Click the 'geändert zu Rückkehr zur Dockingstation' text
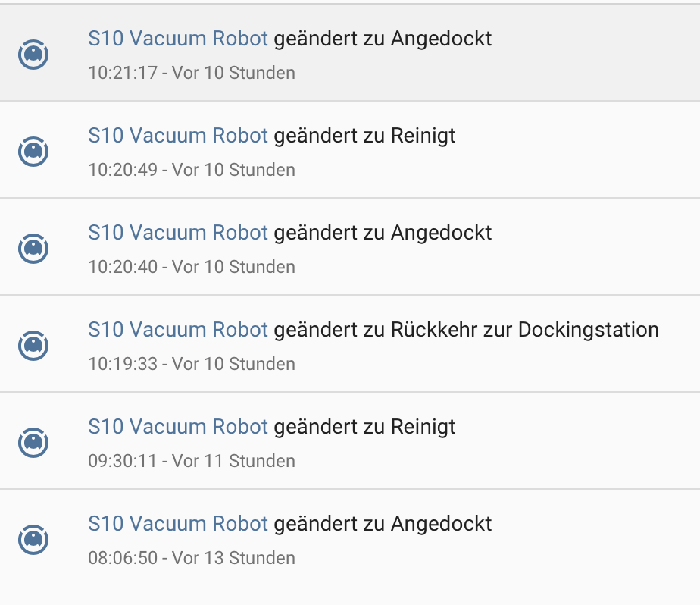 coord(466,330)
